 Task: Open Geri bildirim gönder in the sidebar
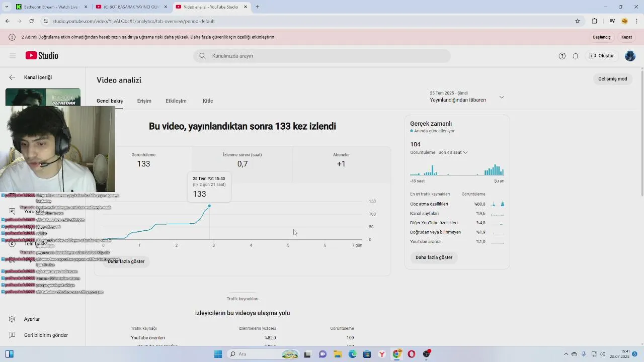(45, 335)
